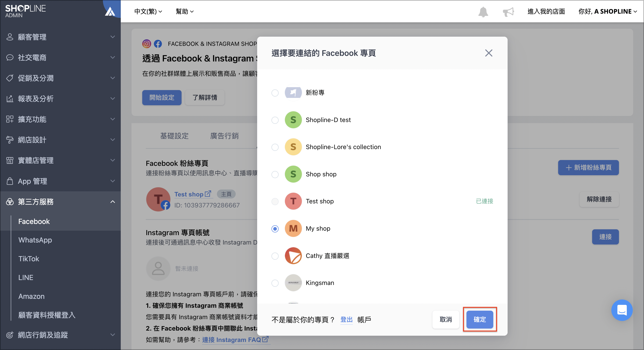Click the social commerce chat icon
Image resolution: width=644 pixels, height=350 pixels.
click(x=10, y=57)
